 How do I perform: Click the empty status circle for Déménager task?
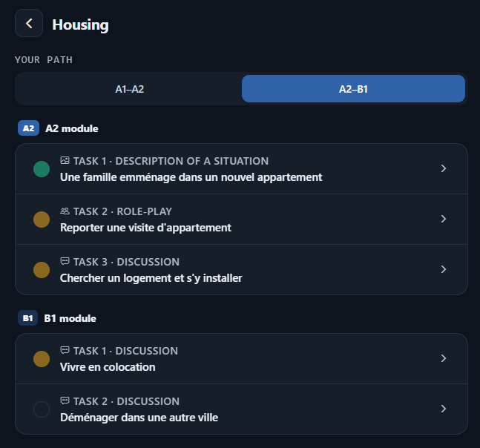pyautogui.click(x=42, y=409)
